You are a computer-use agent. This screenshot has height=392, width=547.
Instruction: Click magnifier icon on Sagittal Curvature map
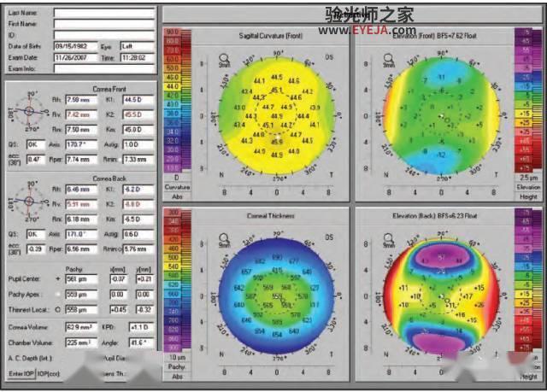[x=224, y=59]
